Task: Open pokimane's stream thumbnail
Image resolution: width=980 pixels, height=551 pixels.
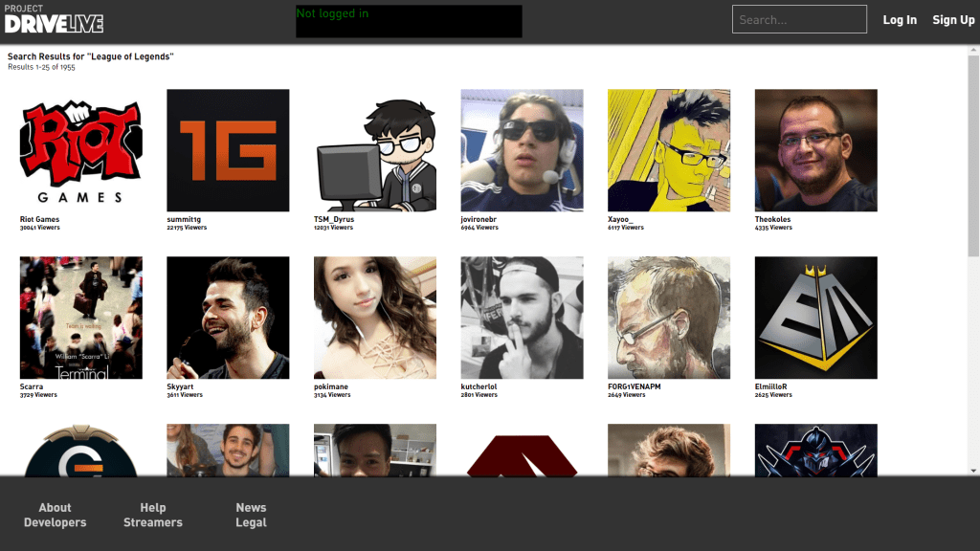Action: (x=375, y=318)
